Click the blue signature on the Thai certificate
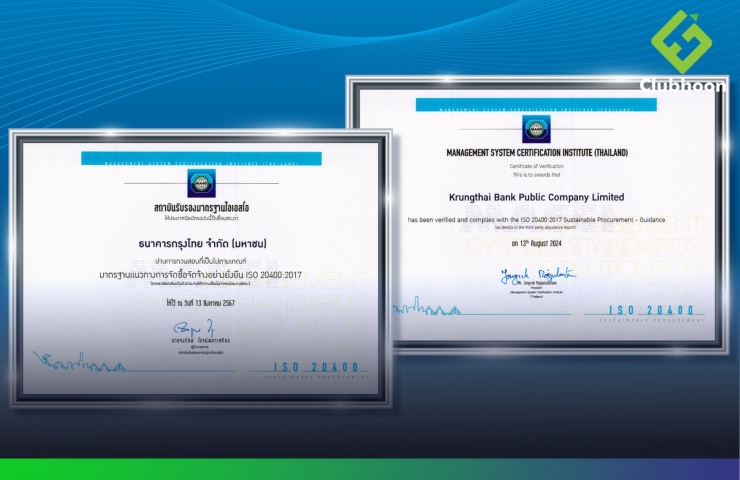The height and width of the screenshot is (480, 740). (x=195, y=328)
